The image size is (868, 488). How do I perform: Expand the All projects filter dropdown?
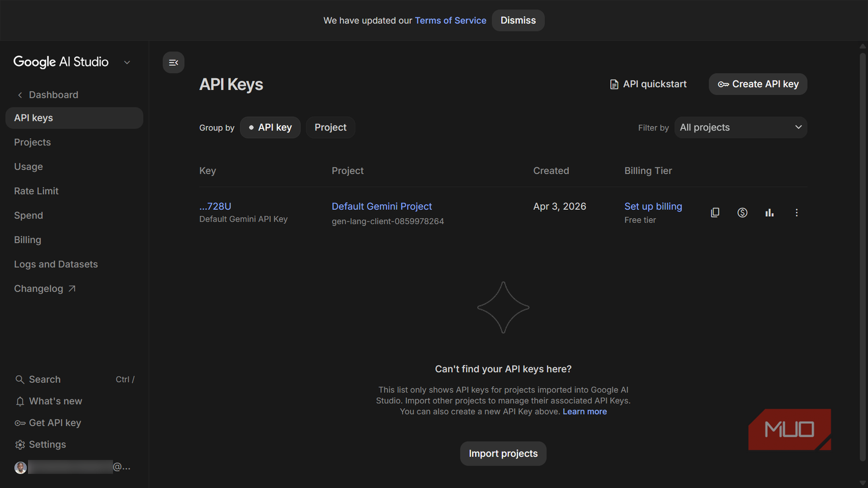[x=741, y=127]
